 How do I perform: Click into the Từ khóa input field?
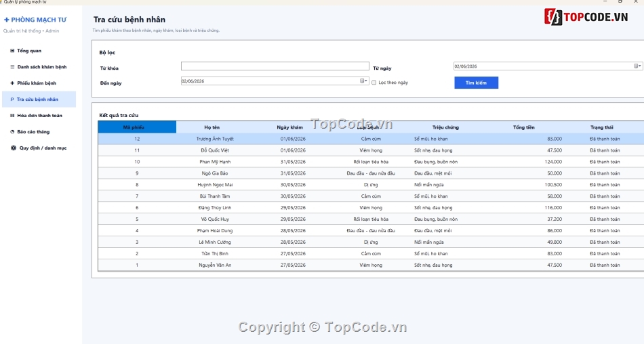(275, 66)
